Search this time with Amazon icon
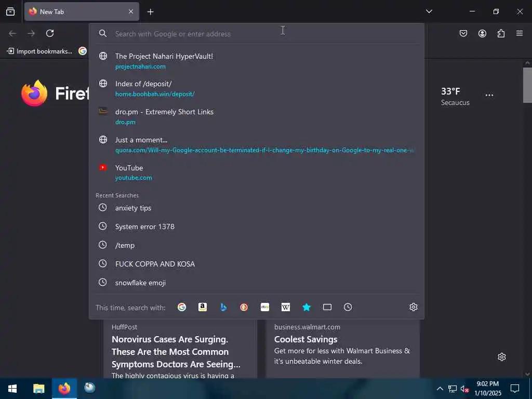The height and width of the screenshot is (399, 532). pyautogui.click(x=203, y=307)
